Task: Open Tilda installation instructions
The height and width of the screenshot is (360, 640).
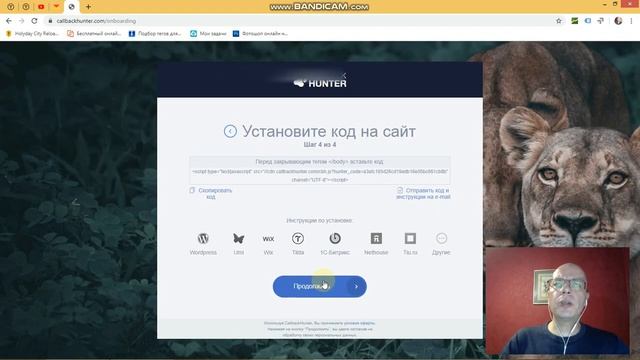Action: pos(298,244)
